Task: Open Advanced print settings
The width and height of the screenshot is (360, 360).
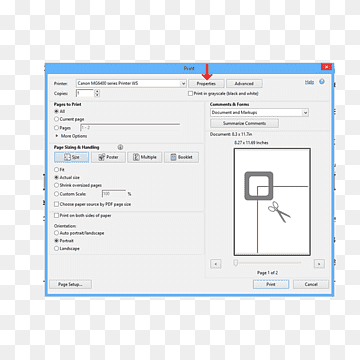Action: (x=244, y=83)
